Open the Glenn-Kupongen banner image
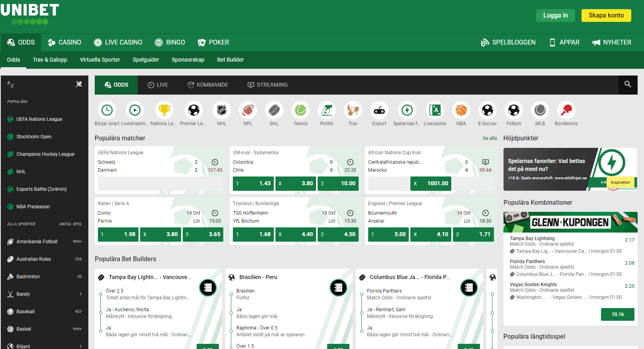 [570, 222]
